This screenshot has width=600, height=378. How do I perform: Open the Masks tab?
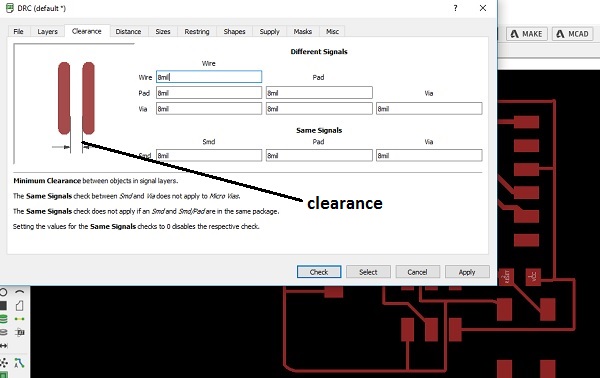click(303, 31)
